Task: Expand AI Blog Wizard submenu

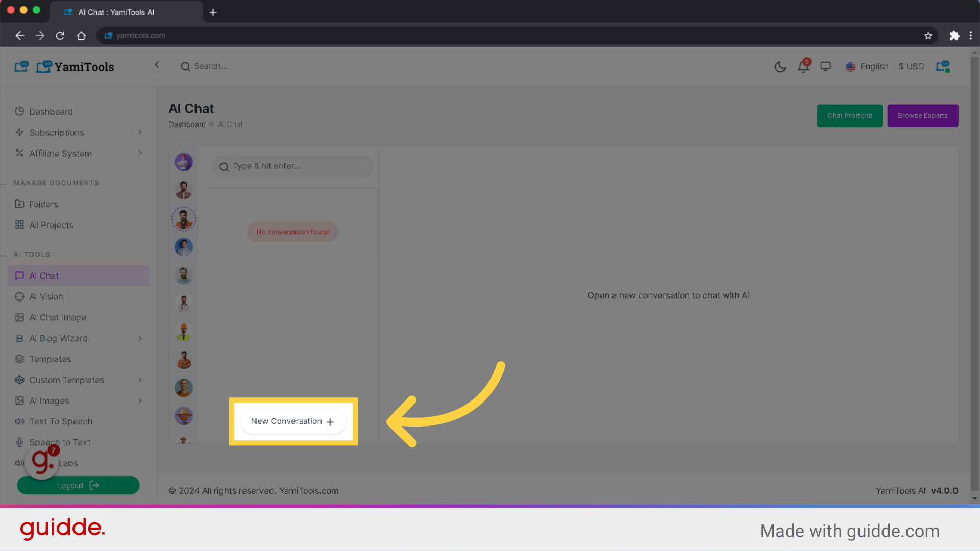Action: pyautogui.click(x=140, y=338)
